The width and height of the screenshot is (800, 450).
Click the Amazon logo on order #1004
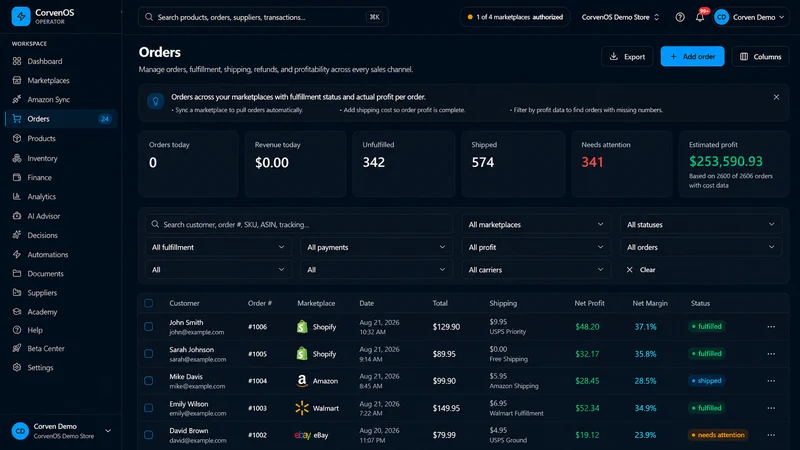click(x=302, y=381)
